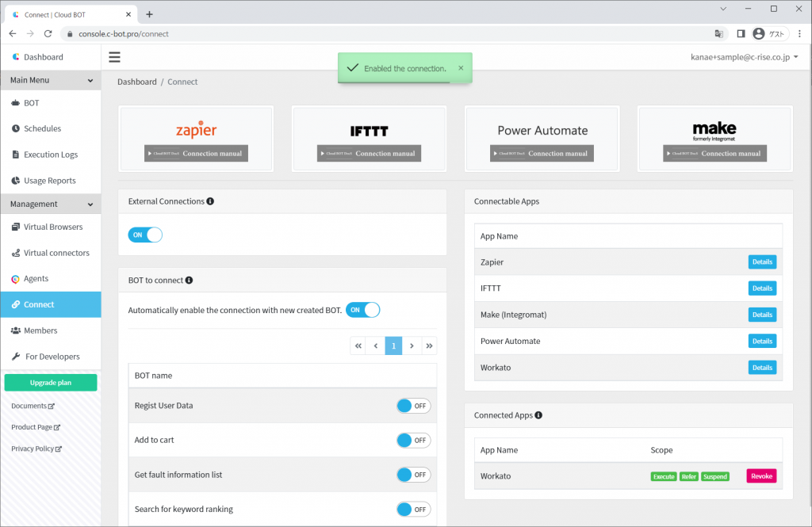Open the Zapier connection manual card
The height and width of the screenshot is (527, 812).
point(196,139)
